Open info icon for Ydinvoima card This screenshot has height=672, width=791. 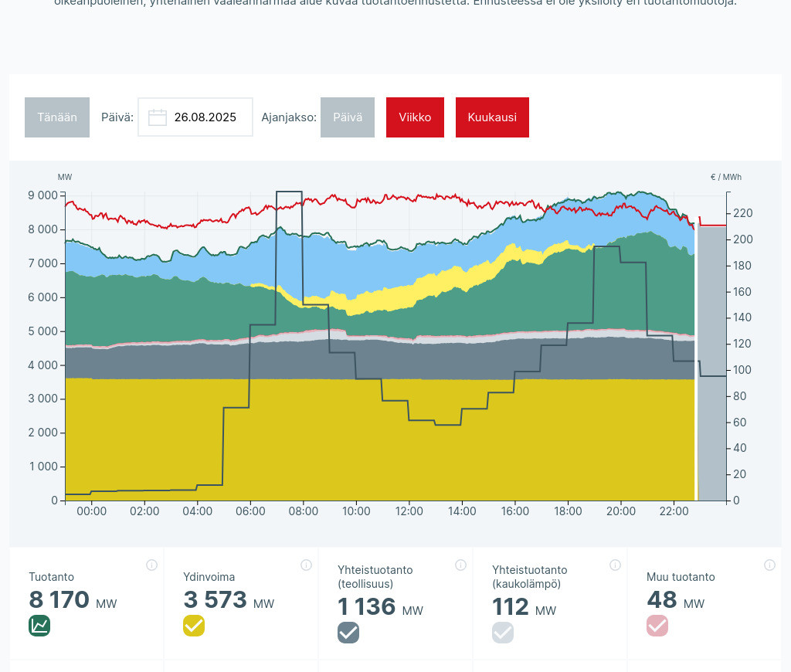(x=306, y=565)
